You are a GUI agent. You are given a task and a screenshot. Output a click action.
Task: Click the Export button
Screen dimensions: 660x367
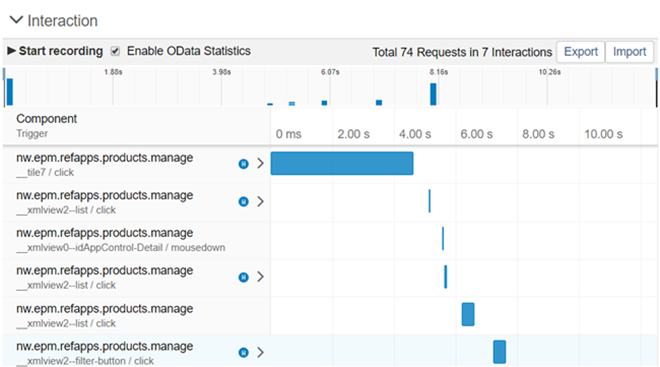[x=580, y=52]
